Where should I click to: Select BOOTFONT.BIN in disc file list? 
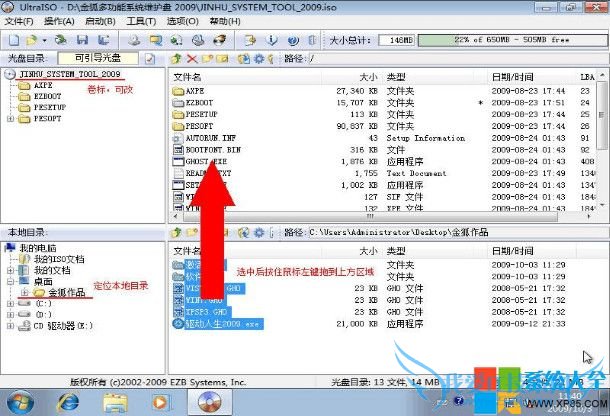(213, 150)
